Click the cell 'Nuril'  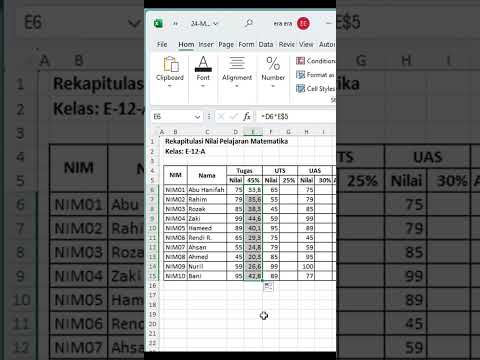pyautogui.click(x=207, y=266)
